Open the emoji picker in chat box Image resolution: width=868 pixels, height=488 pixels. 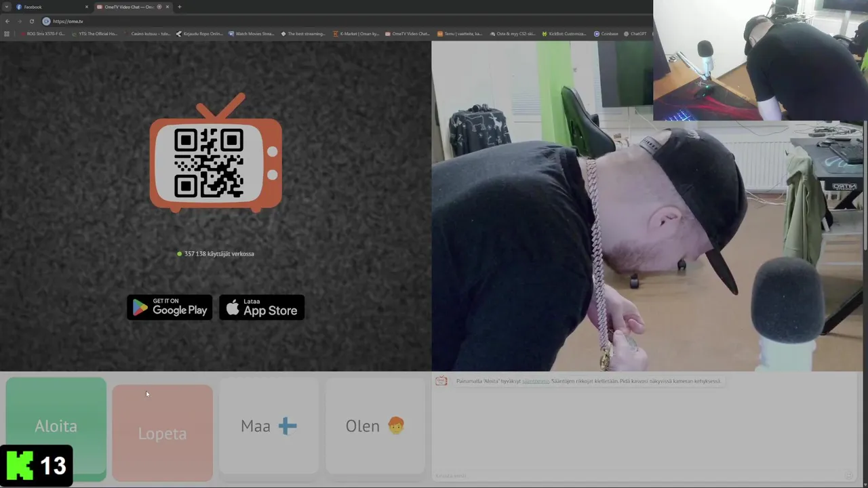(x=848, y=475)
